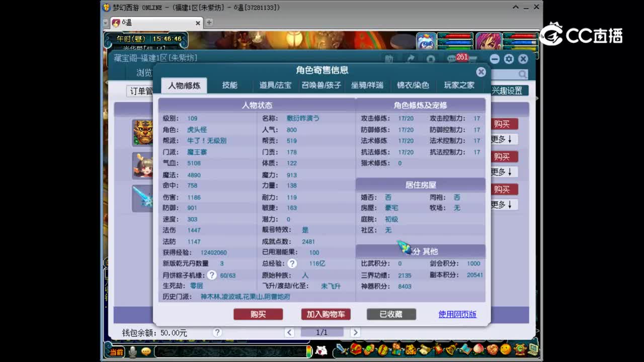Click 加入购物车 button
644x362 pixels.
point(326,314)
